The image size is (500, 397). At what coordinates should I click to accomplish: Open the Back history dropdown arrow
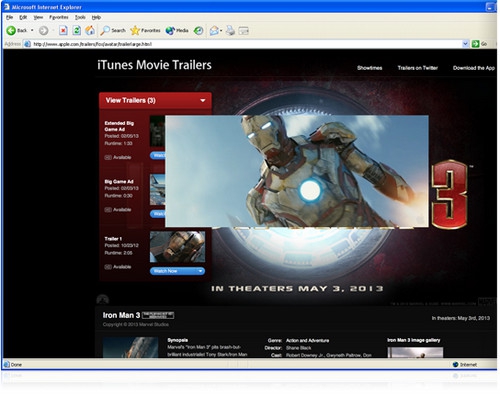[x=32, y=31]
